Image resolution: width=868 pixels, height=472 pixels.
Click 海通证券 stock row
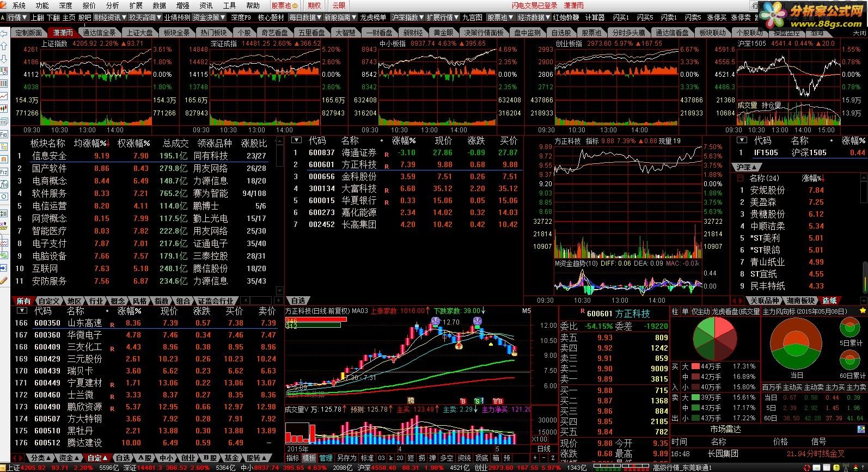click(x=406, y=153)
